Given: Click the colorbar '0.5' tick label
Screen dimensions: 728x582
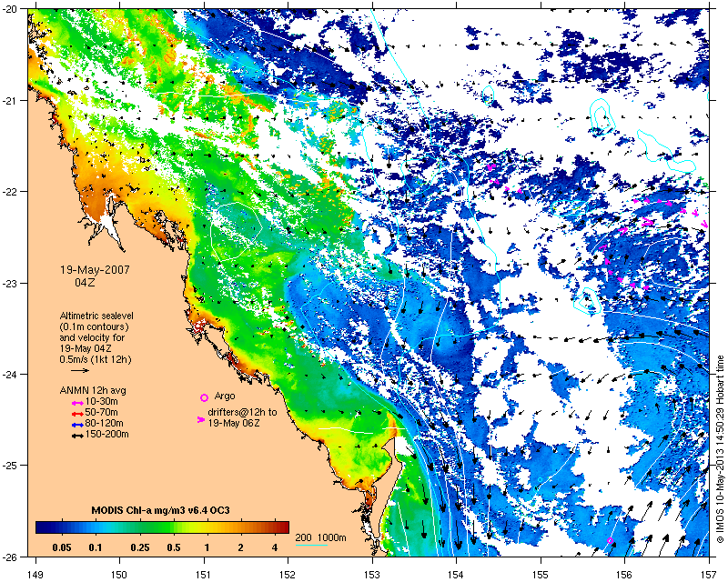Looking at the screenshot, I should point(174,547).
